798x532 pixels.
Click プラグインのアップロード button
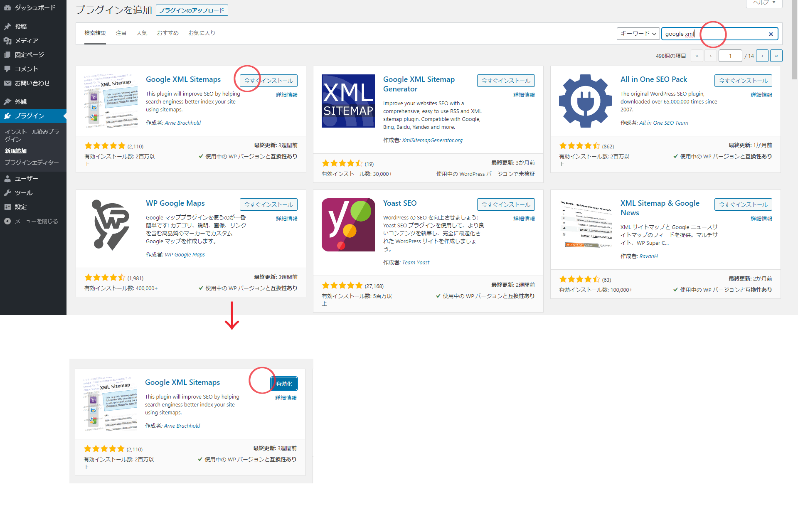[x=192, y=10]
